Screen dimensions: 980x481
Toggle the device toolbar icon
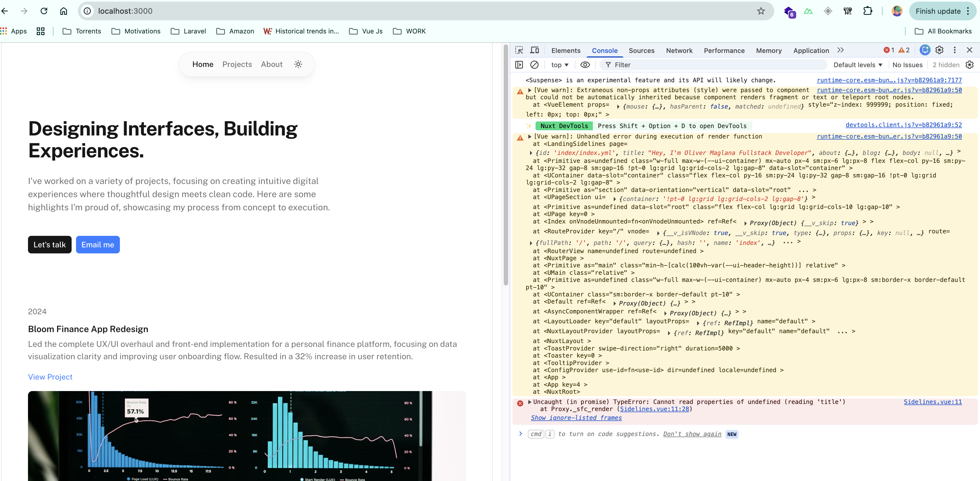(x=534, y=50)
